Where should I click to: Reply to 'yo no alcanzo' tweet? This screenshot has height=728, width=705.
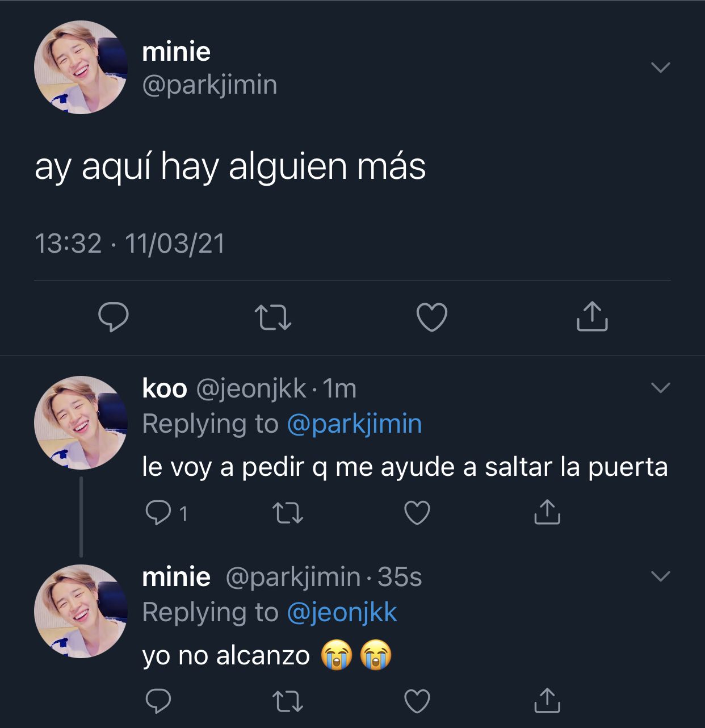[158, 701]
